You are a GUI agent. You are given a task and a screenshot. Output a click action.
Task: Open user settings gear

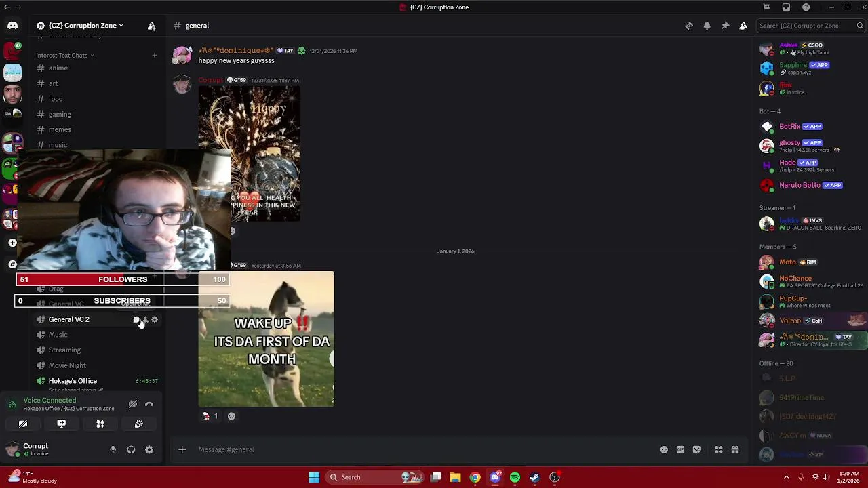tap(149, 449)
